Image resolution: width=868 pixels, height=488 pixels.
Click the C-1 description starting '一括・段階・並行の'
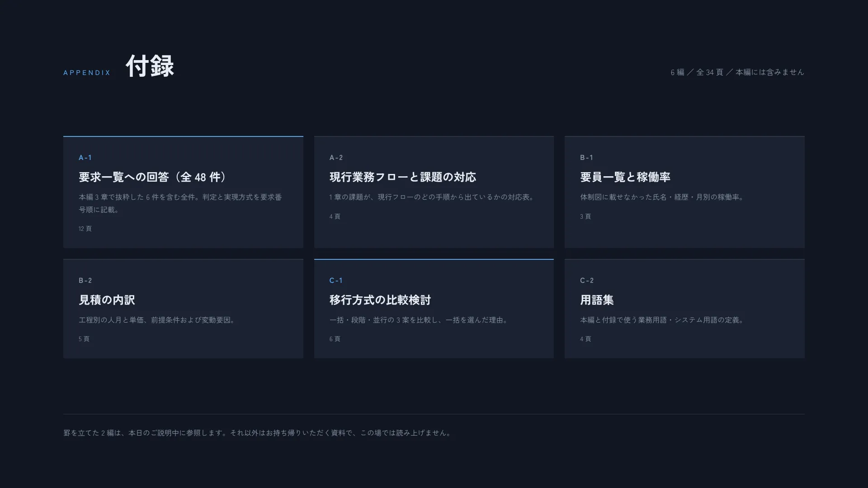pos(420,320)
